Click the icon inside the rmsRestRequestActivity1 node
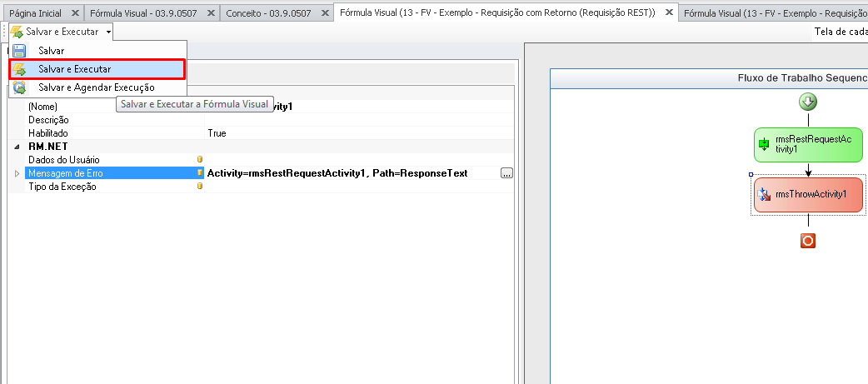Image resolution: width=868 pixels, height=384 pixels. click(x=764, y=145)
